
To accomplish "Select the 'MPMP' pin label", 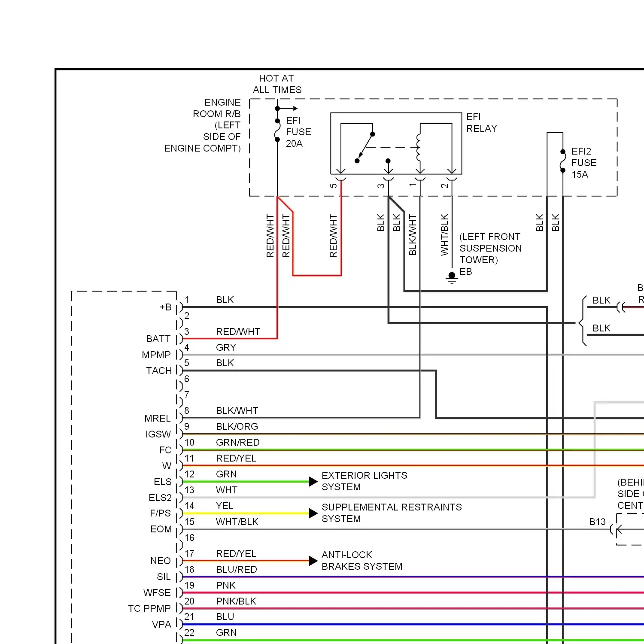I will click(156, 355).
